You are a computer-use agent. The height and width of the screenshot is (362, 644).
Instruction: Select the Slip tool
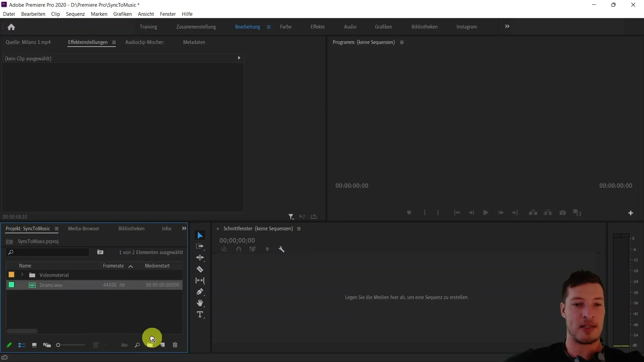tap(200, 281)
